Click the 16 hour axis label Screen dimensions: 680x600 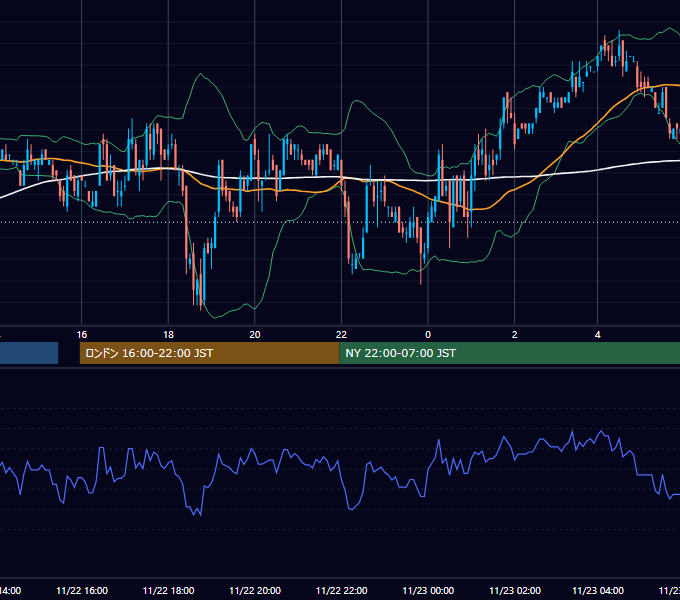tap(82, 335)
